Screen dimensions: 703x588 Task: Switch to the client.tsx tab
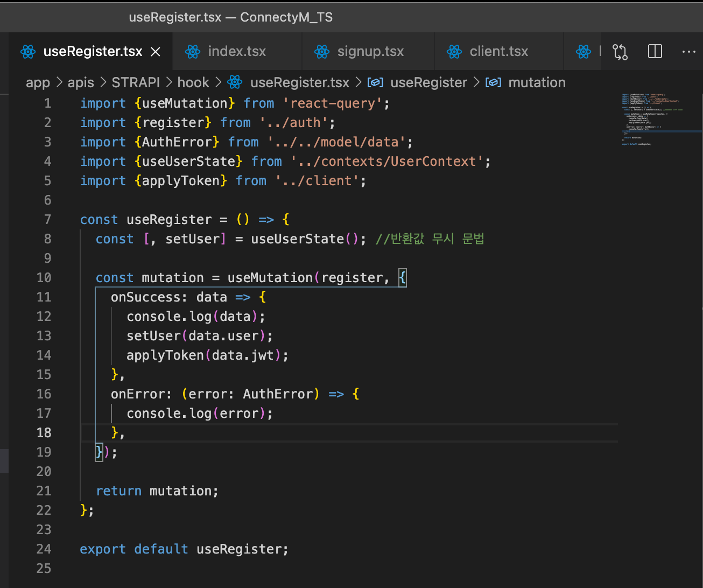pyautogui.click(x=499, y=51)
